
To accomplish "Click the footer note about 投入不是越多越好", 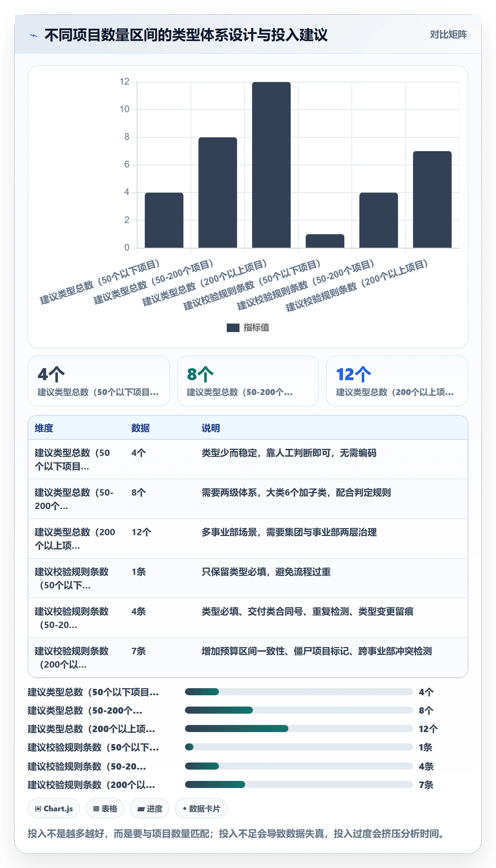I will tap(236, 834).
